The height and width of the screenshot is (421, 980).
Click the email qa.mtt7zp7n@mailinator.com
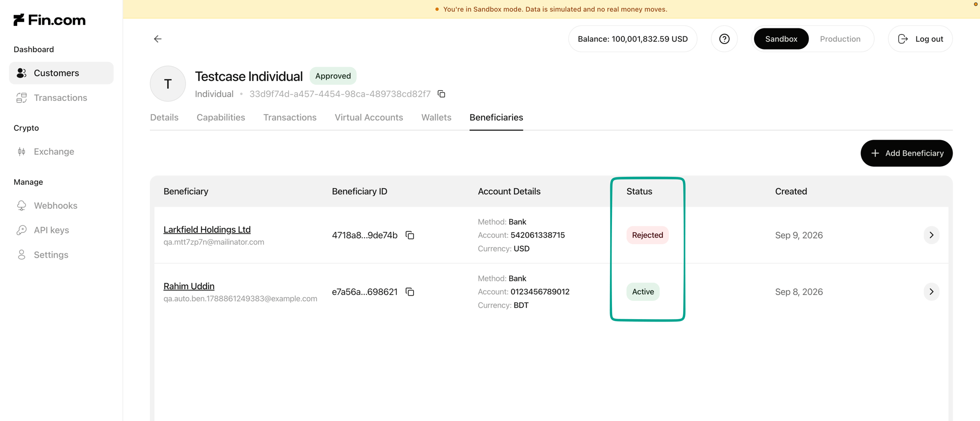(x=214, y=242)
